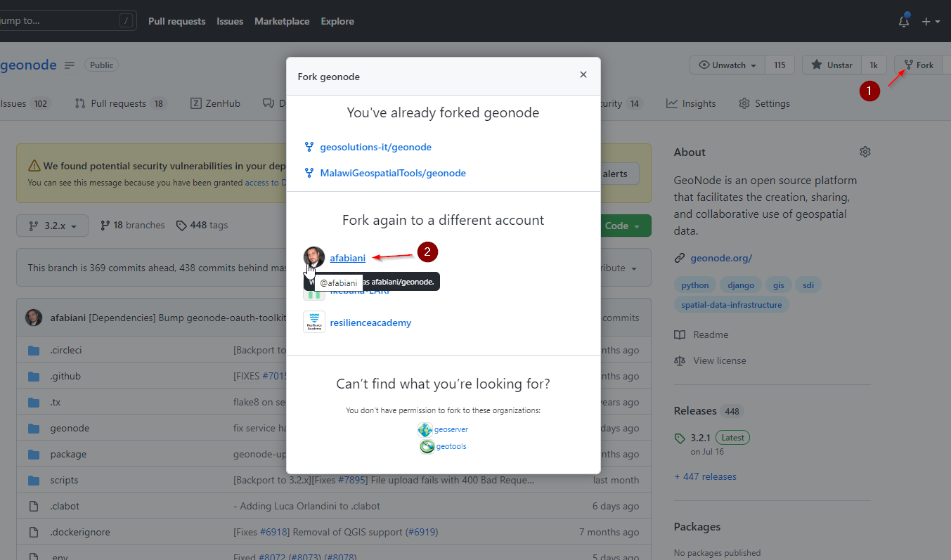Open the package folder
This screenshot has height=560, width=951.
(68, 454)
